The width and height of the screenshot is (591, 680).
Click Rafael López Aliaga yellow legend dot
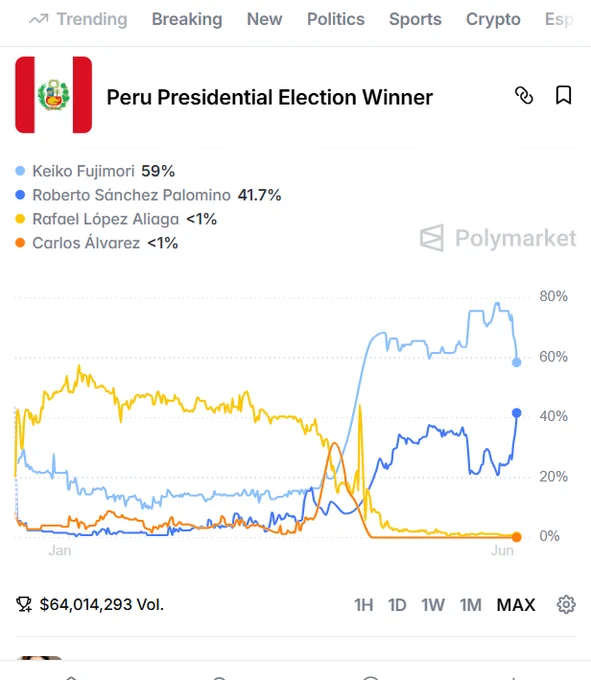pos(20,219)
